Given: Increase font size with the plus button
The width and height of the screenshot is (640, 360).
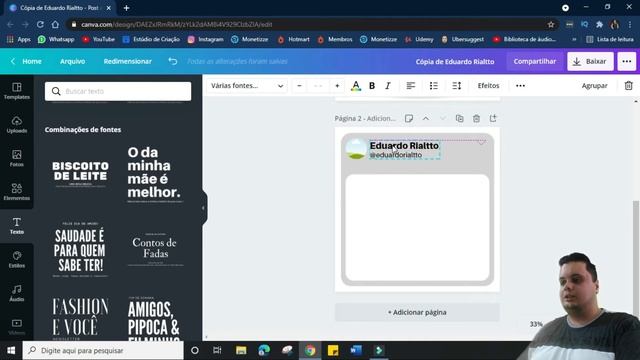Looking at the screenshot, I should coord(337,86).
